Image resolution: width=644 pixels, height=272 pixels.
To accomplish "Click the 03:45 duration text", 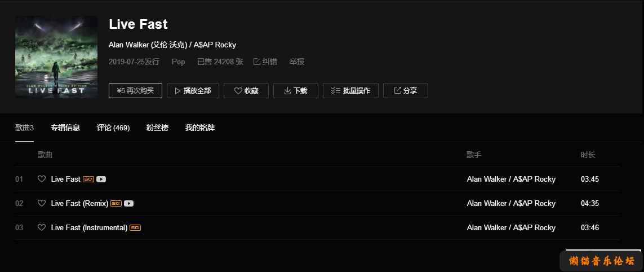I will click(x=590, y=179).
